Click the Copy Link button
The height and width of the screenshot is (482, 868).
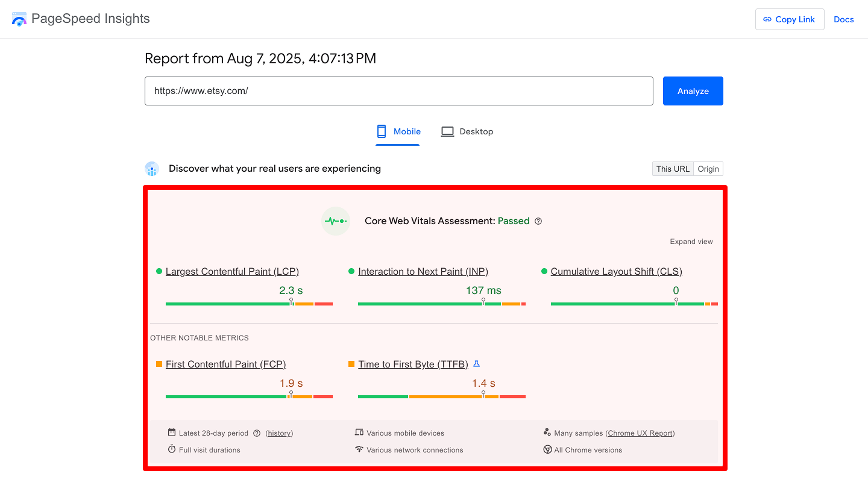[789, 19]
